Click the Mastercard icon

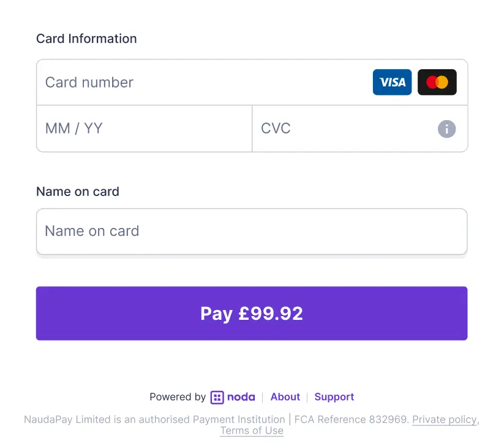437,82
